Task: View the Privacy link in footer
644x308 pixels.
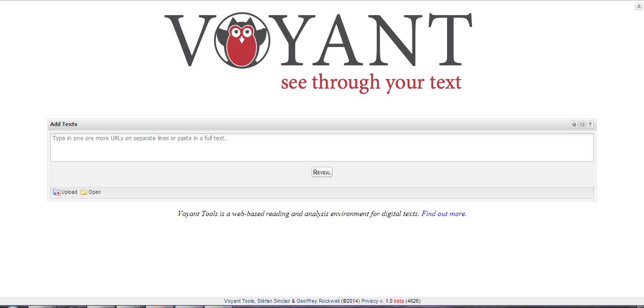Action: coord(370,301)
